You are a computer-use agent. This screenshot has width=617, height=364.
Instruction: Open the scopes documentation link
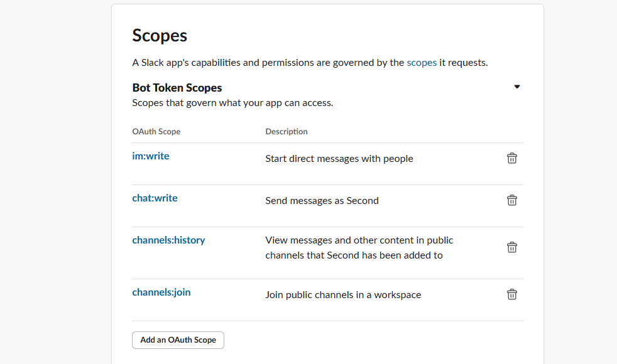[x=422, y=62]
